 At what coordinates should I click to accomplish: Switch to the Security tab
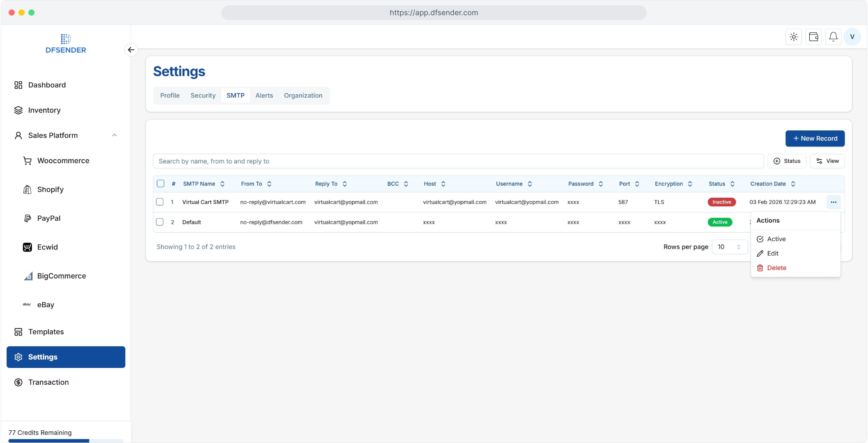point(203,96)
